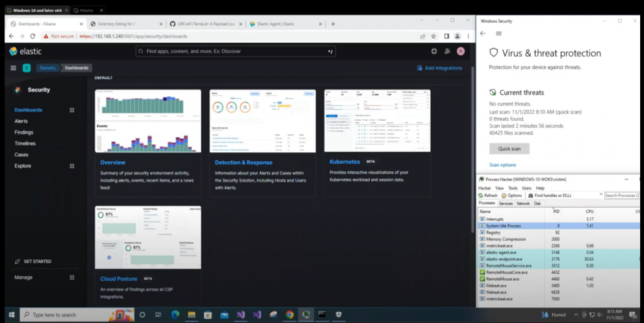Screen dimensions: 644x323
Task: Focus Kibana global search field
Action: click(236, 52)
